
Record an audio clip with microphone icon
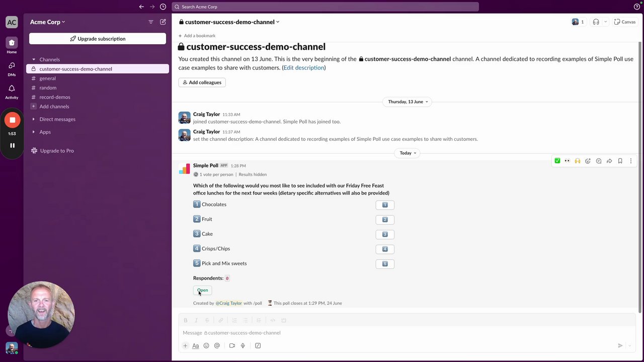tap(243, 345)
